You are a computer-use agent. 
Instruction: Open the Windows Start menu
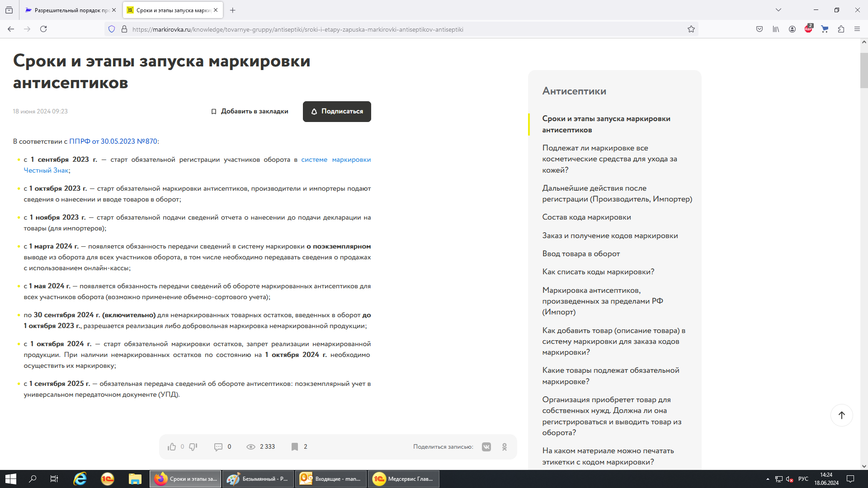click(11, 479)
